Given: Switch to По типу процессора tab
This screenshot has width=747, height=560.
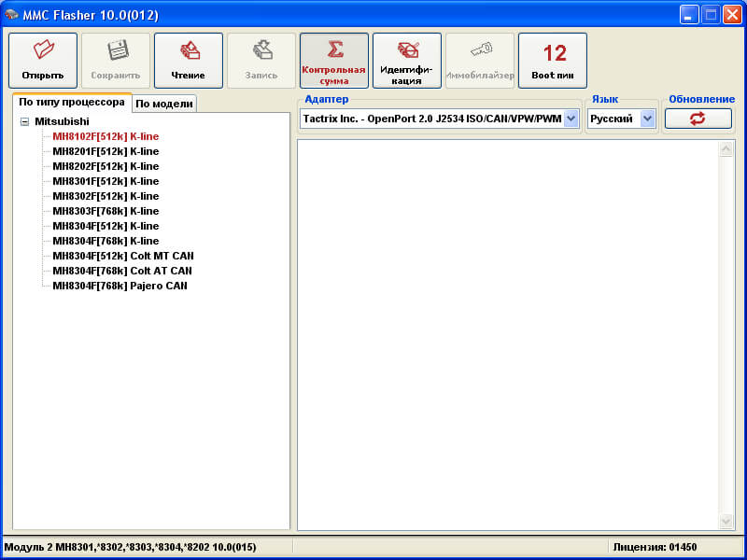Looking at the screenshot, I should click(72, 103).
